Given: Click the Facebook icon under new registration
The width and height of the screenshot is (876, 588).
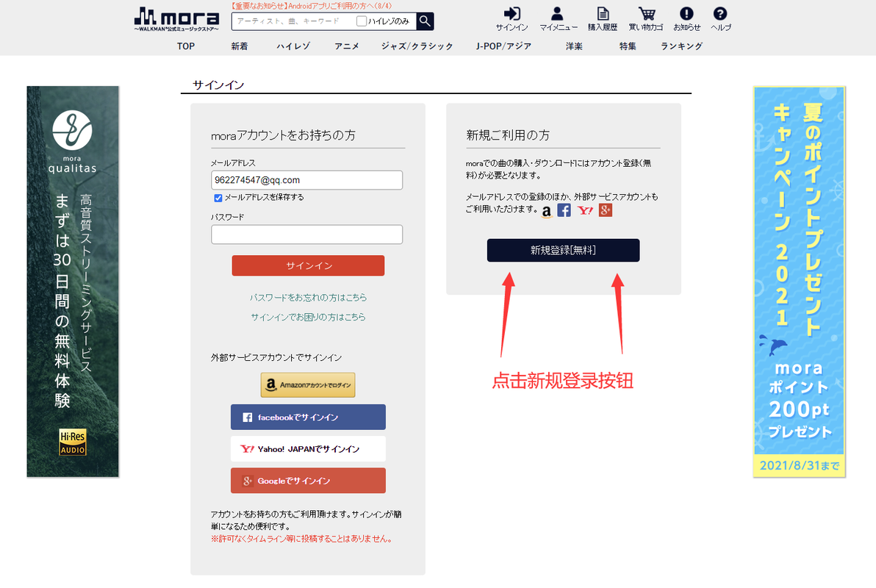Looking at the screenshot, I should 564,210.
